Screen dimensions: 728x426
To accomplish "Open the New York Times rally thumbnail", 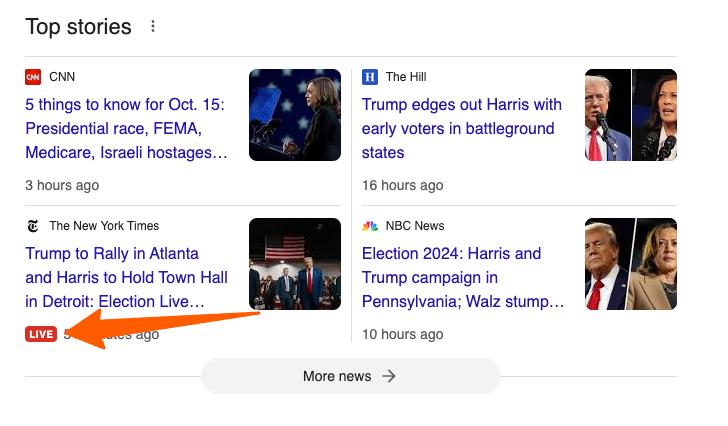I will click(x=295, y=264).
